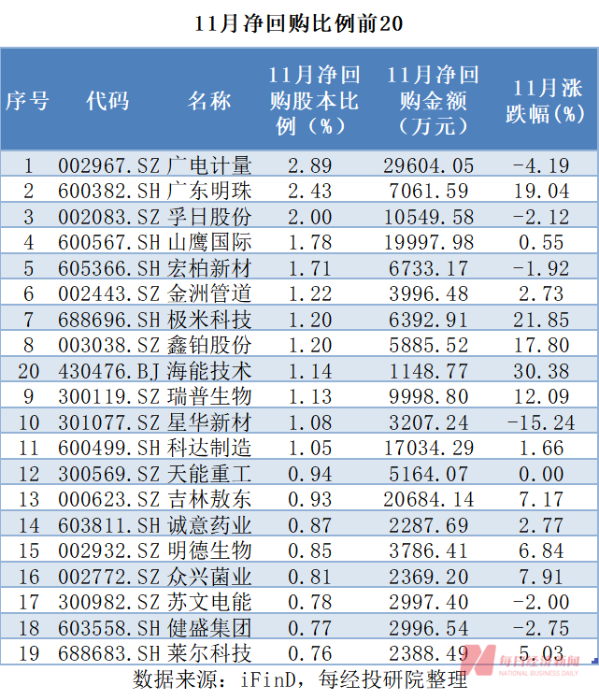Select stock code 600567.SH

click(109, 242)
